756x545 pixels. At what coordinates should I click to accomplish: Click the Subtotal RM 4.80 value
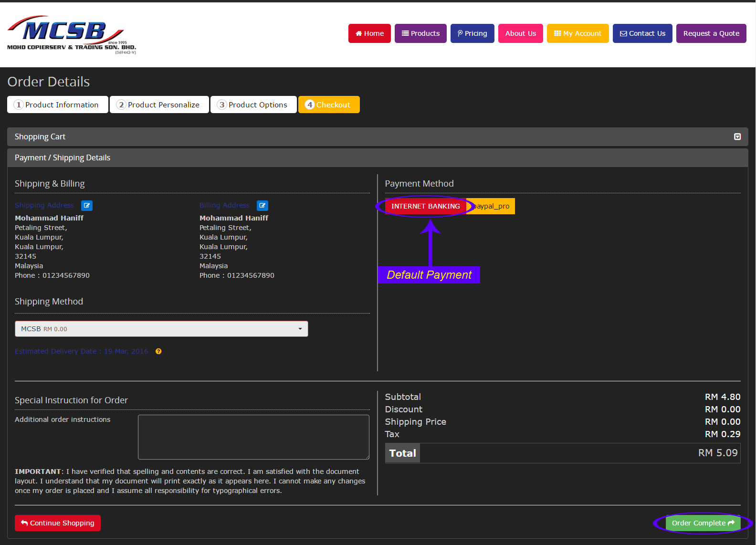(x=723, y=397)
